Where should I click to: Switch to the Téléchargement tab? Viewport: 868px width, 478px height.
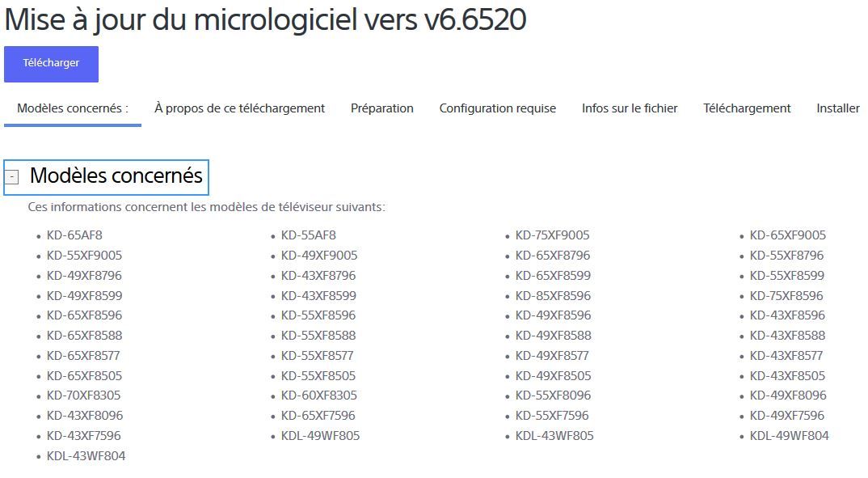(x=747, y=108)
